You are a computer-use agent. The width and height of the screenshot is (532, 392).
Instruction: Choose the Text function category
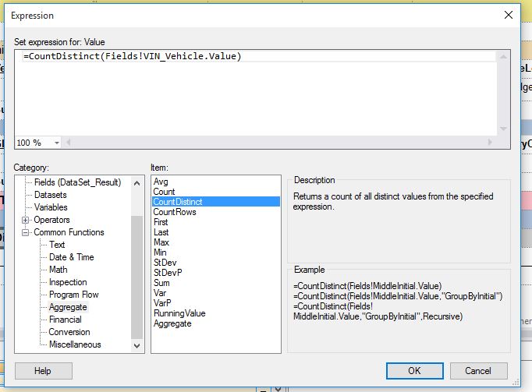(57, 245)
